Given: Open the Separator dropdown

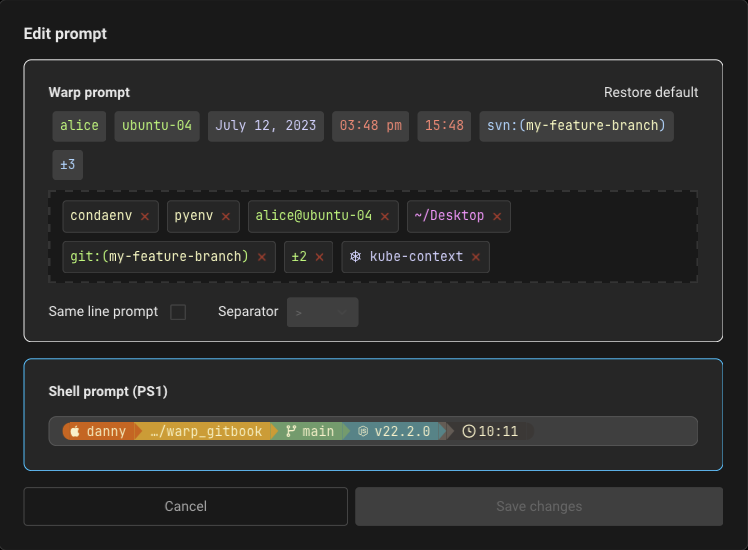Looking at the screenshot, I should (322, 312).
